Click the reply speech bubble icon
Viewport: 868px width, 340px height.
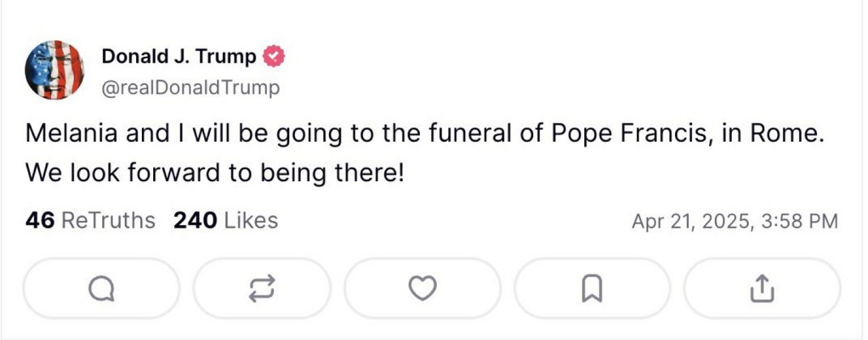(102, 289)
